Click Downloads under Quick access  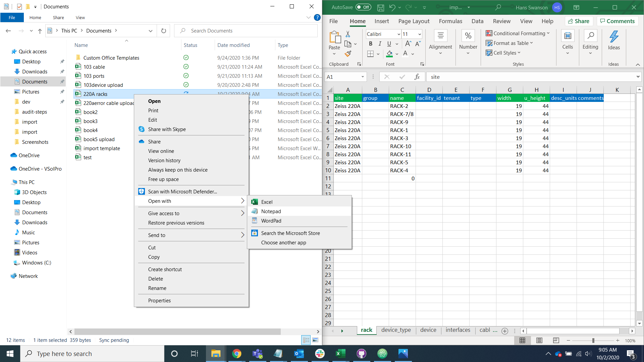tap(35, 72)
